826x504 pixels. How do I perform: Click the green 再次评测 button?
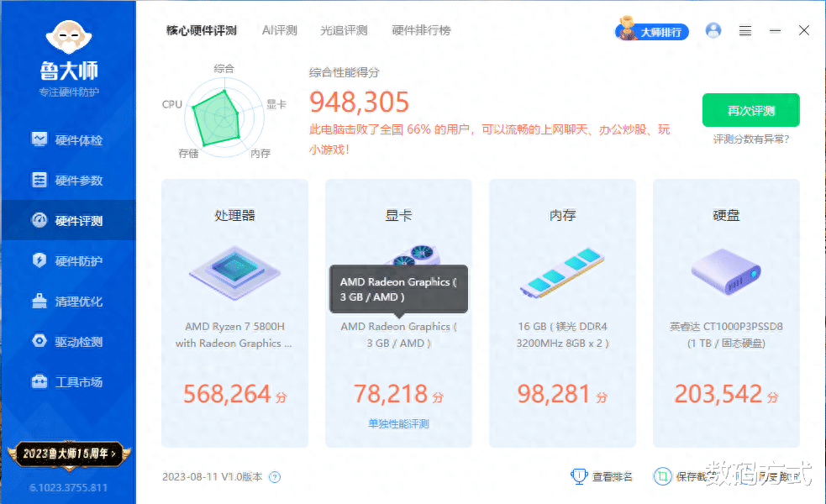(750, 110)
